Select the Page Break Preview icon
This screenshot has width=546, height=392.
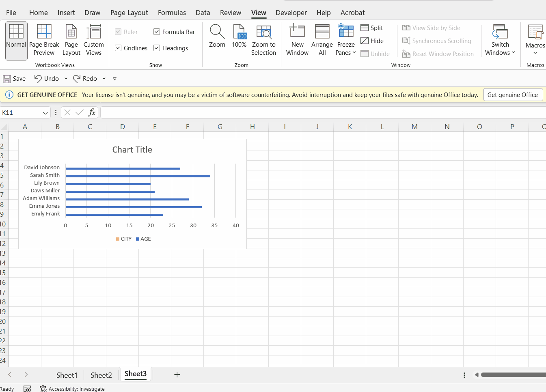pyautogui.click(x=44, y=31)
